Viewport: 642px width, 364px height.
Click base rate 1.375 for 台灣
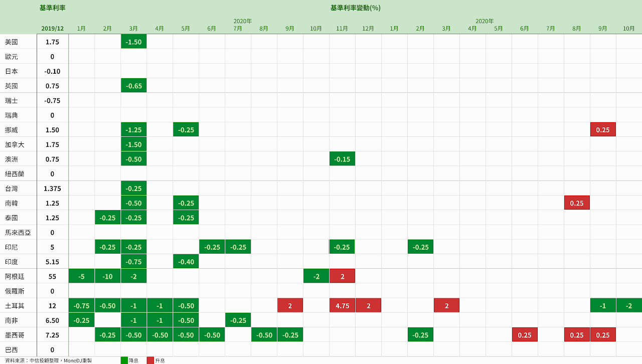(x=52, y=189)
